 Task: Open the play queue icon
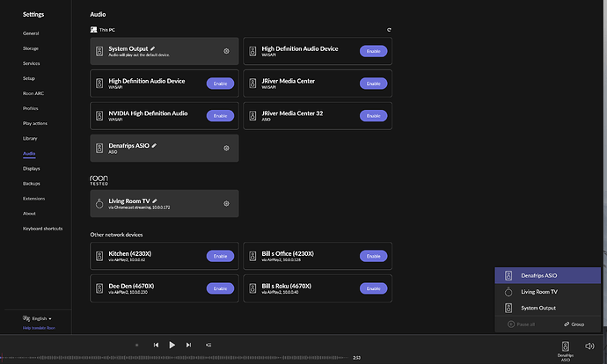208,345
